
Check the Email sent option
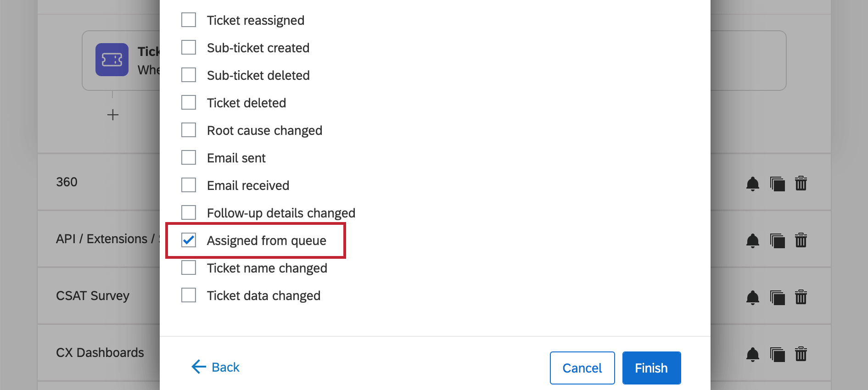coord(189,158)
